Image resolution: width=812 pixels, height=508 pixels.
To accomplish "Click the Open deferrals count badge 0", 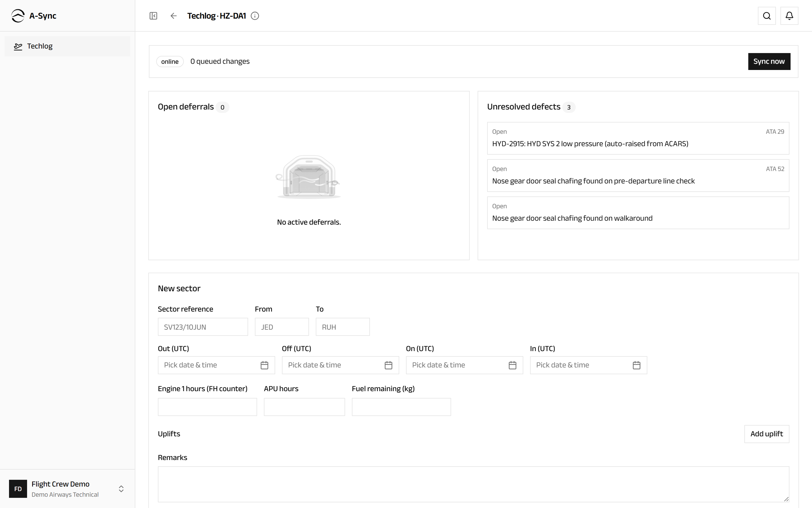I will (222, 107).
